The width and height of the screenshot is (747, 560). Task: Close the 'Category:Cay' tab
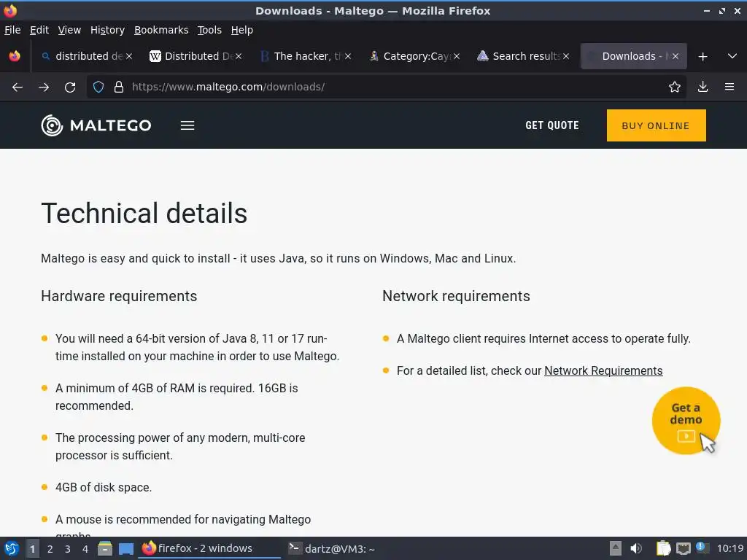click(457, 56)
